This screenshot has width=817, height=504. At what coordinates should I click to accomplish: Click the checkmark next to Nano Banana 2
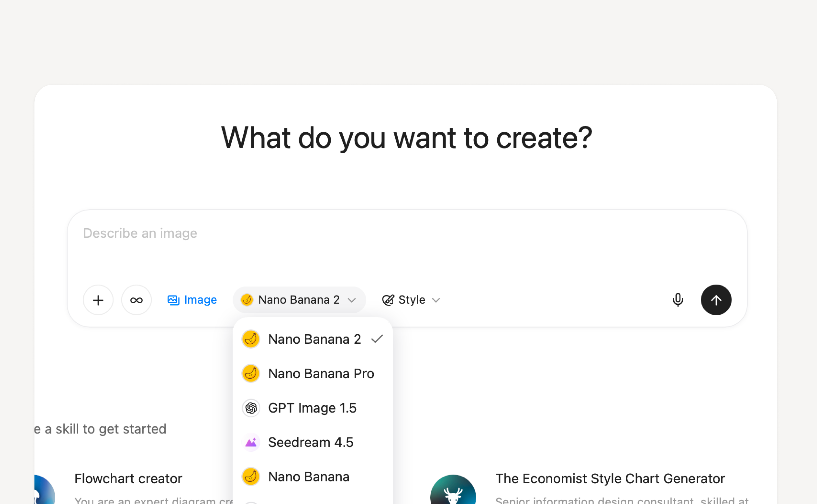coord(377,339)
